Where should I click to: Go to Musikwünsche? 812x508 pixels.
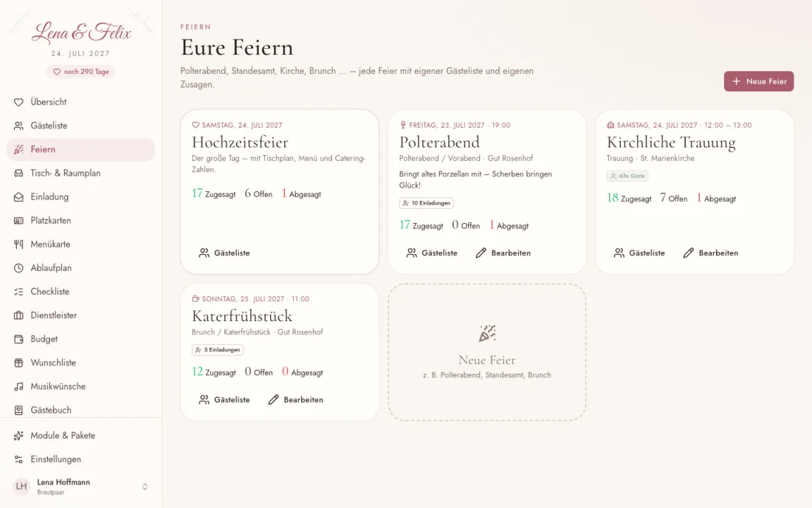(80, 387)
